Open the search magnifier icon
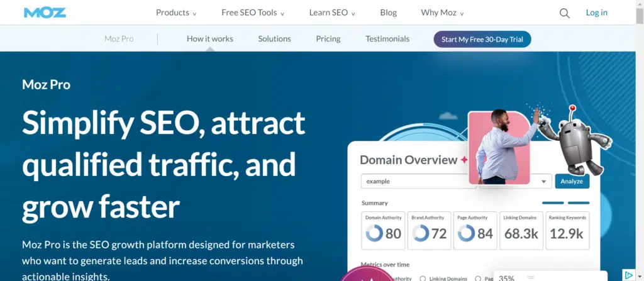This screenshot has height=281, width=644. 564,13
